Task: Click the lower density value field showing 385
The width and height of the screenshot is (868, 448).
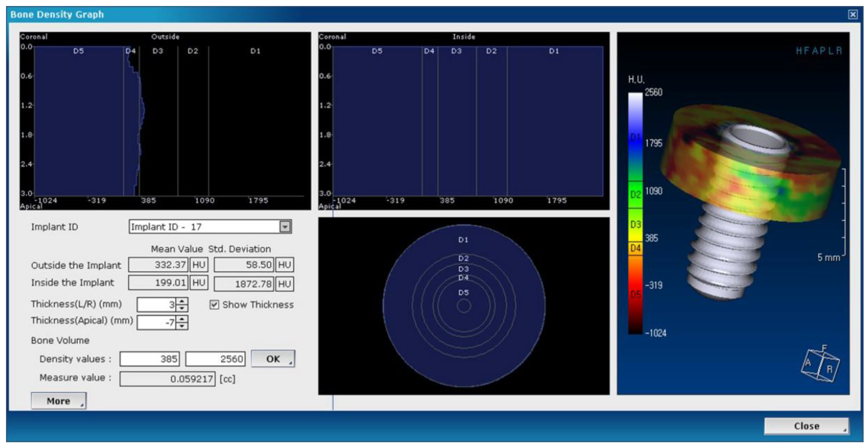Action: click(x=149, y=359)
